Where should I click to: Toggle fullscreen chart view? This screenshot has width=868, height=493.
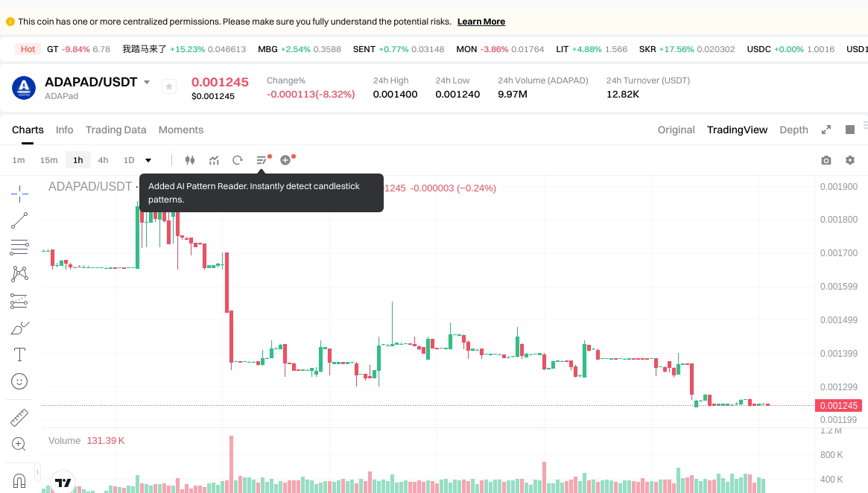(x=826, y=130)
